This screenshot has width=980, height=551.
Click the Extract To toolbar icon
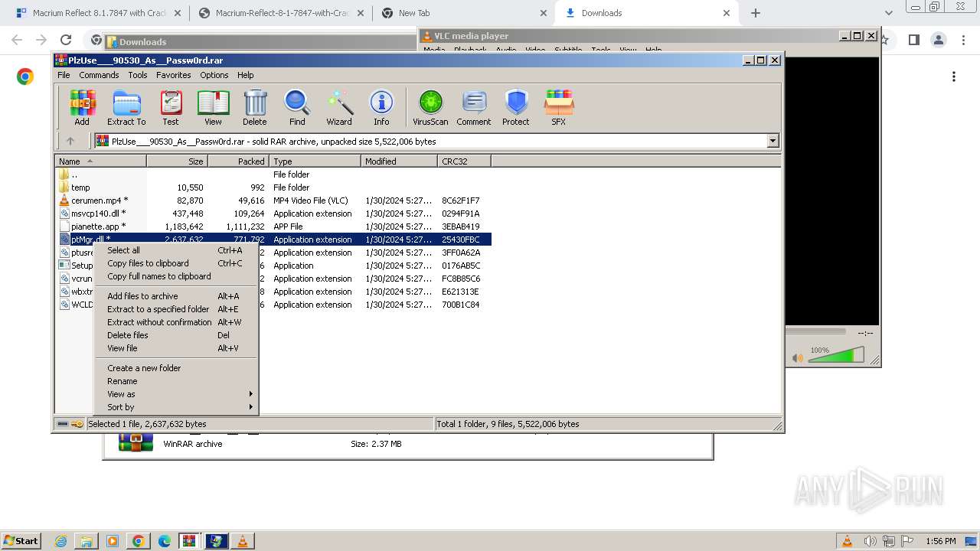pos(126,107)
